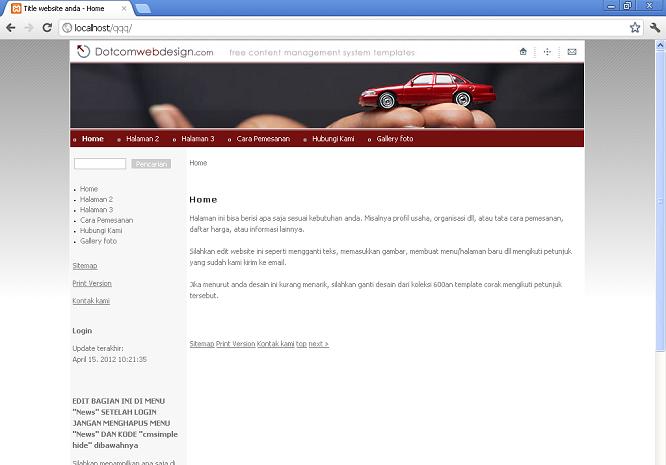666x465 pixels.
Task: Open Hubungi Kami in red navigation bar
Action: (x=333, y=139)
